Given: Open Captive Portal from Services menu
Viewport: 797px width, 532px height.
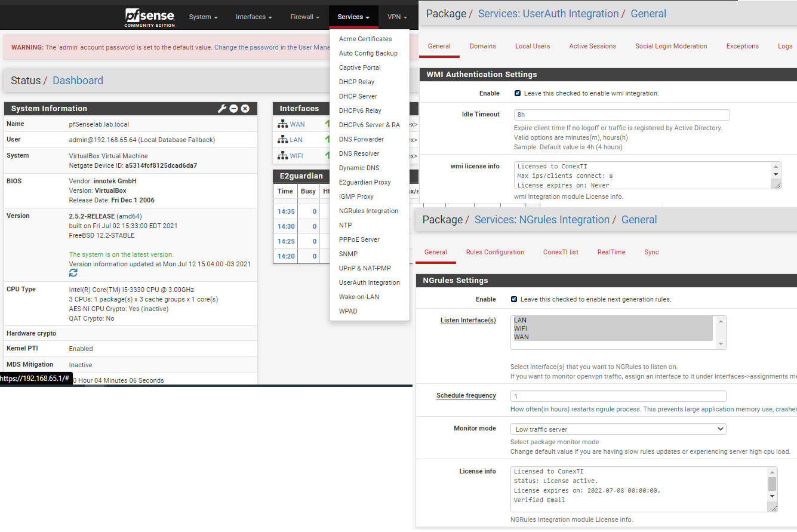Looking at the screenshot, I should [x=360, y=67].
